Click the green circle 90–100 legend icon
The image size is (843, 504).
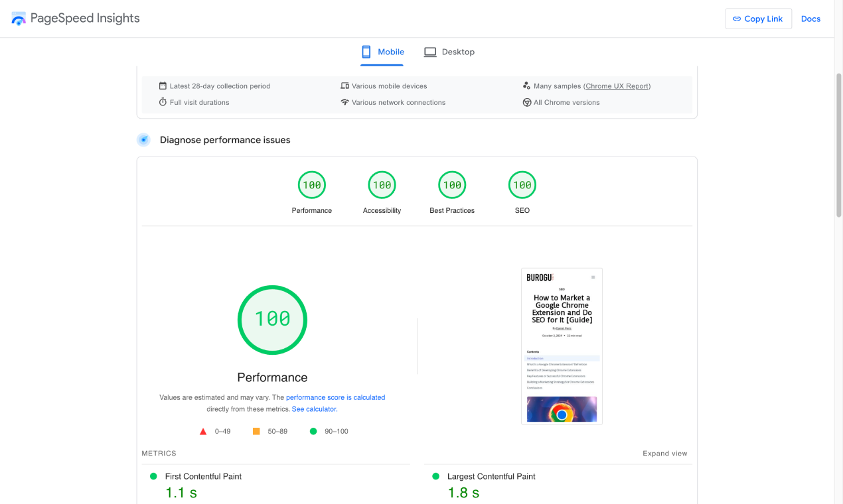pos(313,431)
